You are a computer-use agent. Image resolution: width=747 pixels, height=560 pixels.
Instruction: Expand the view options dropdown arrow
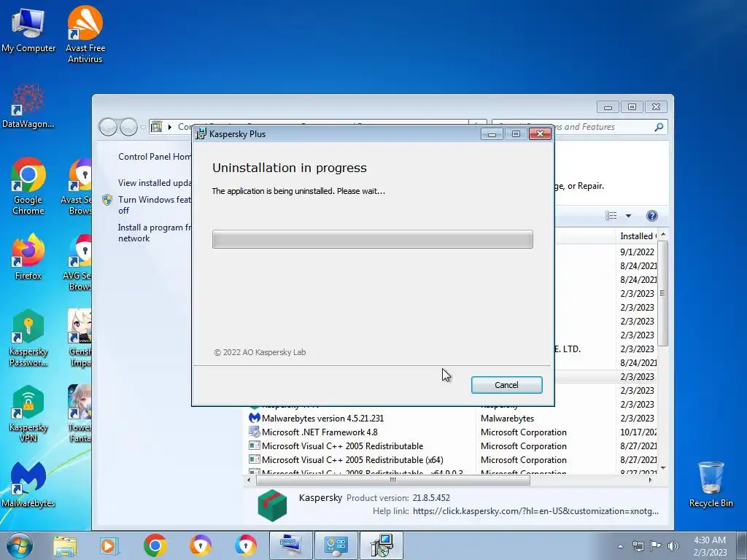coord(628,216)
